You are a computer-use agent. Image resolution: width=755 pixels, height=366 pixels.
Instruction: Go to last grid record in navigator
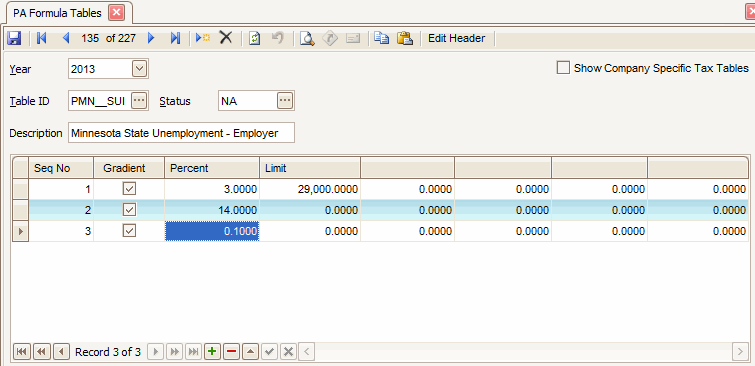pos(193,352)
